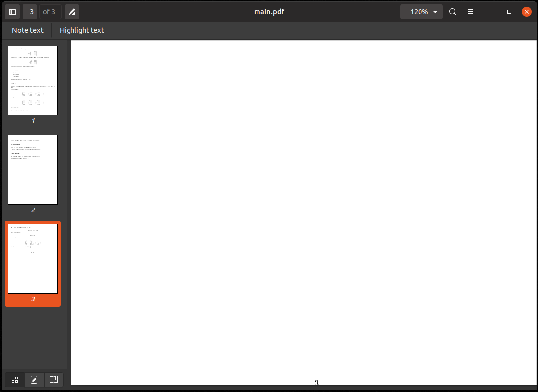Image resolution: width=538 pixels, height=392 pixels.
Task: Click the 'of 3' page count label
Action: coord(49,12)
